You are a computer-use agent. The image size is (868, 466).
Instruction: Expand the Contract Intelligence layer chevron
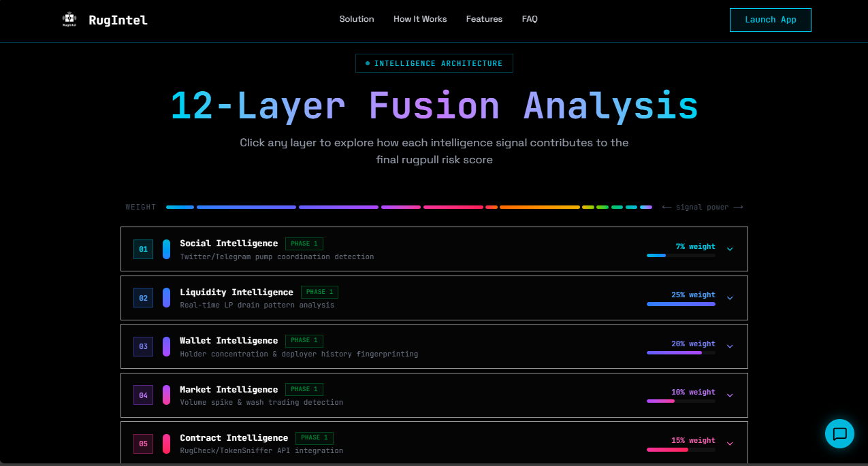730,444
